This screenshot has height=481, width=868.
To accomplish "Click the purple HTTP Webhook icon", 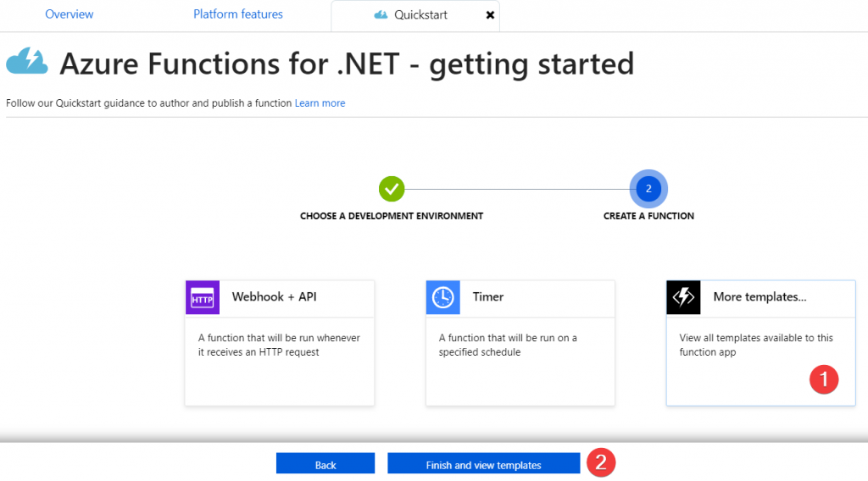I will [203, 297].
